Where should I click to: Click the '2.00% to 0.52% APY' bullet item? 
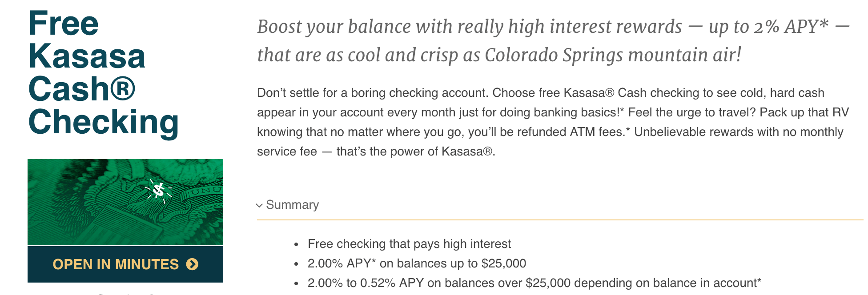click(534, 283)
